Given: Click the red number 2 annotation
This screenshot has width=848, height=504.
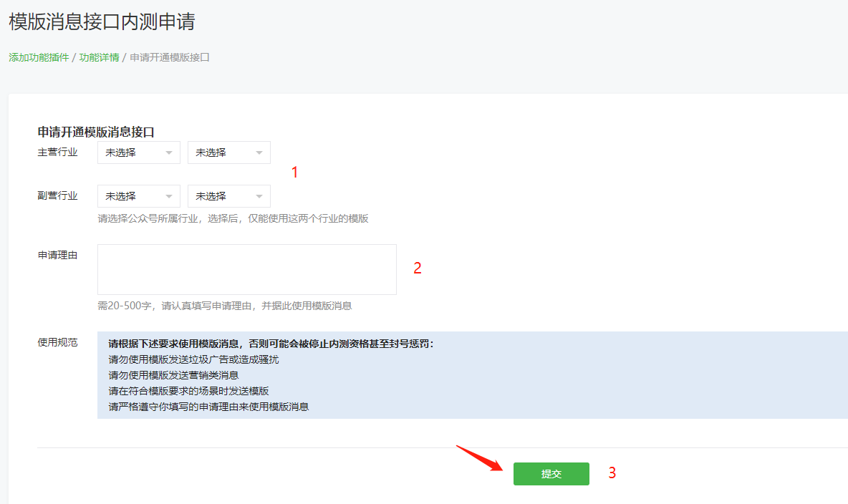Looking at the screenshot, I should tap(418, 268).
